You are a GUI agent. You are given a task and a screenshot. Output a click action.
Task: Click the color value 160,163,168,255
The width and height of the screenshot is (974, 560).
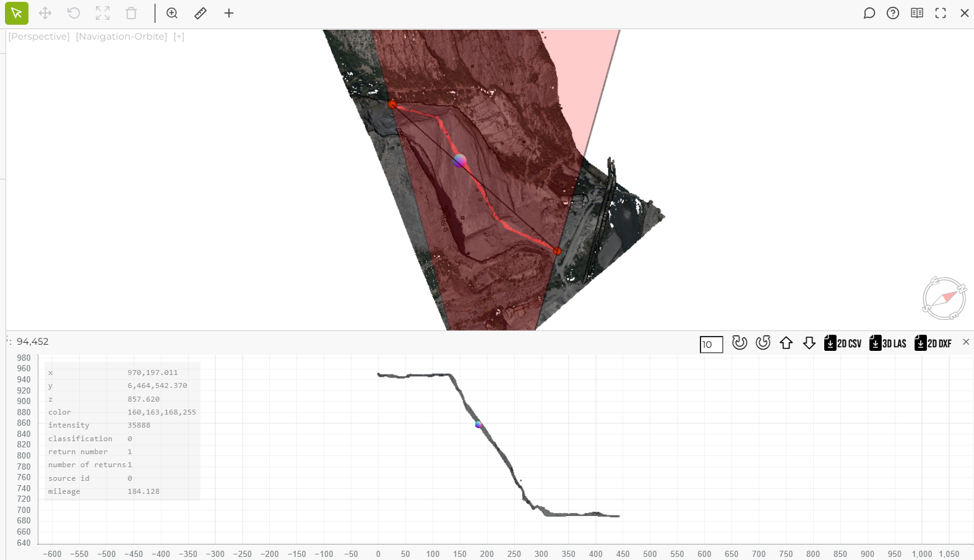pyautogui.click(x=162, y=412)
